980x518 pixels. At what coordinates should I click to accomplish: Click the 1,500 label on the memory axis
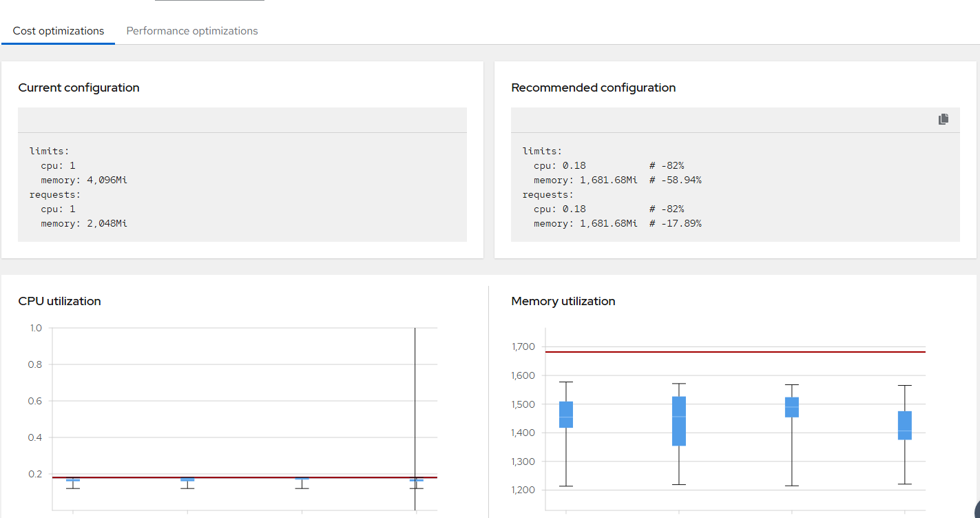(523, 404)
